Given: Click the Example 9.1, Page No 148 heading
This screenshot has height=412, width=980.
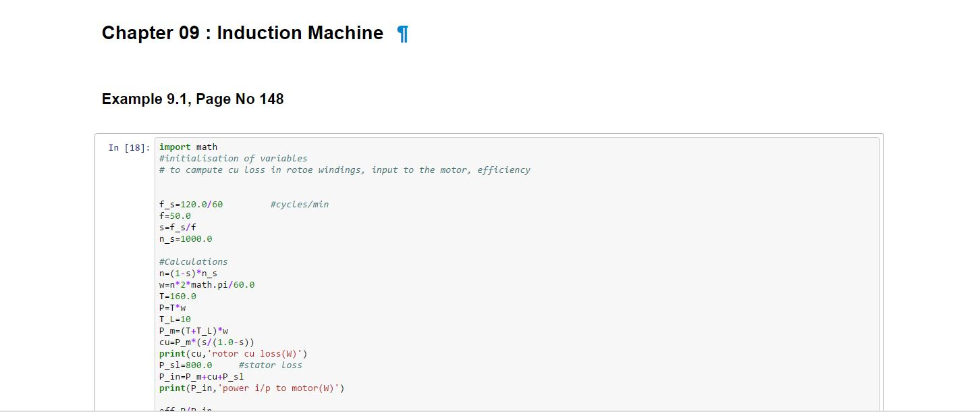Looking at the screenshot, I should (192, 99).
